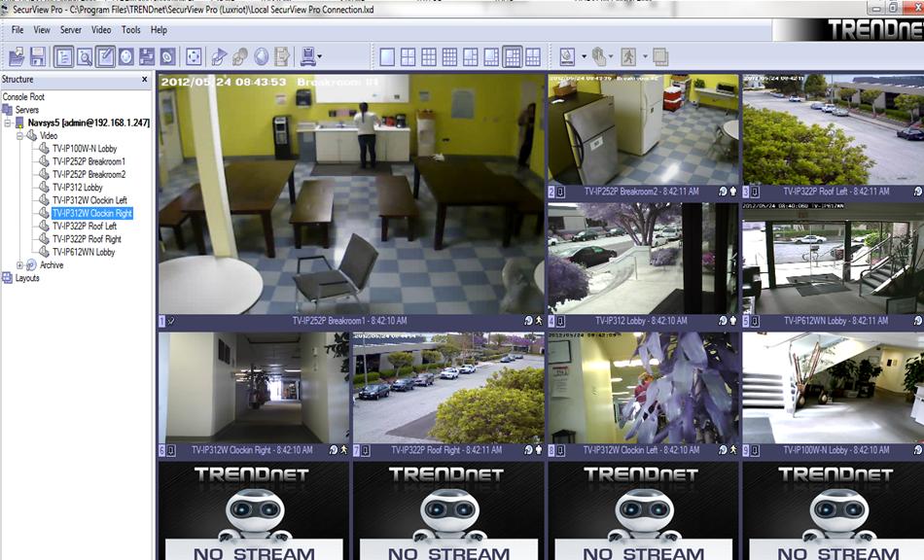Viewport: 924px width, 560px height.
Task: Save the current layout to file
Action: coord(39,58)
